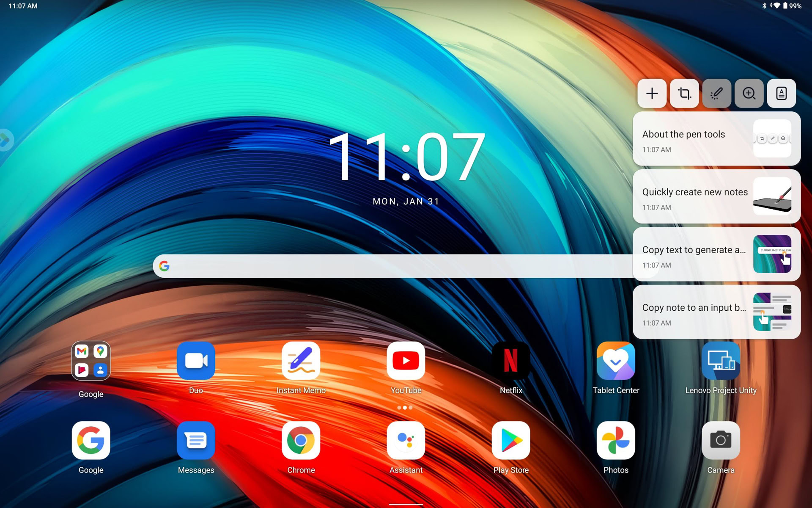This screenshot has height=508, width=812.
Task: Tap thumbnail of 'About the pen tools'
Action: pos(772,138)
